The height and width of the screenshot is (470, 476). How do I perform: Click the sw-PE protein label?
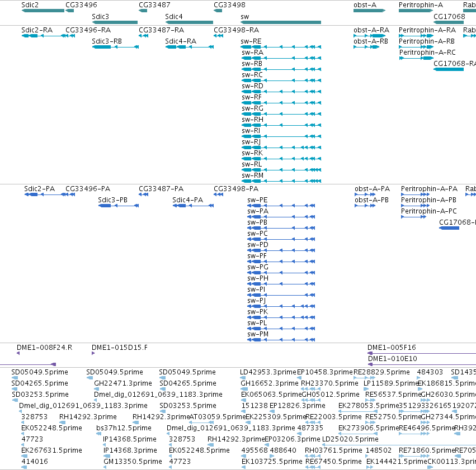pos(257,200)
